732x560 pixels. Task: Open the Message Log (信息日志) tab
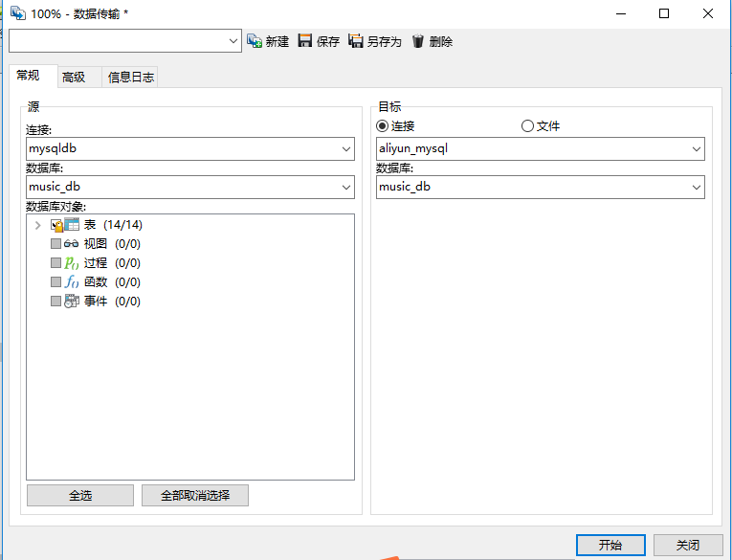130,78
